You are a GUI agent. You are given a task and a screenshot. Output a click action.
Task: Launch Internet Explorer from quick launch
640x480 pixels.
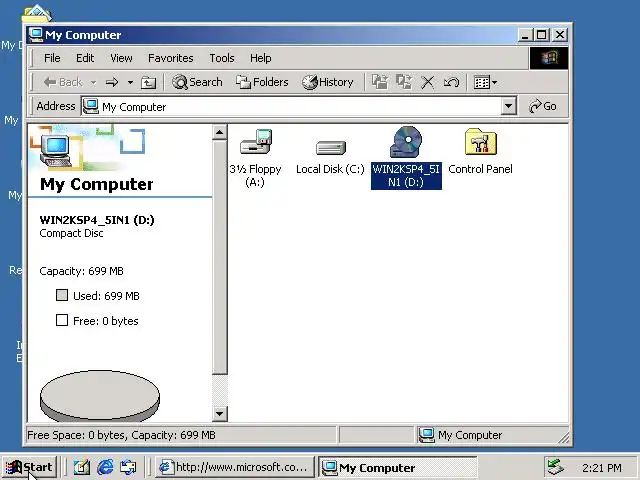[105, 467]
